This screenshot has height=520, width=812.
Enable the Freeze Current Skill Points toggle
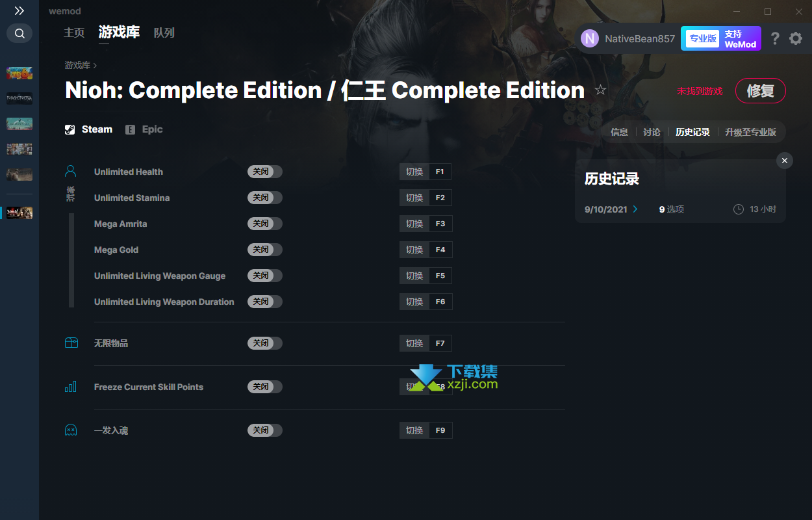click(265, 387)
